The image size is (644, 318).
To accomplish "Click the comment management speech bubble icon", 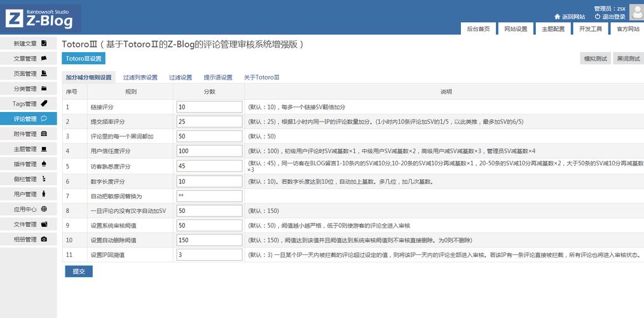I will pos(44,119).
